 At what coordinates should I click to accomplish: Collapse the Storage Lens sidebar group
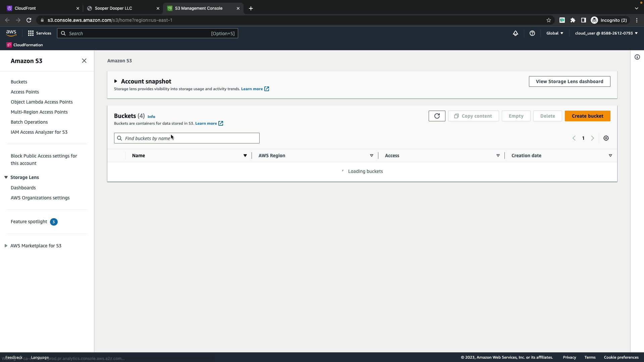(6, 177)
